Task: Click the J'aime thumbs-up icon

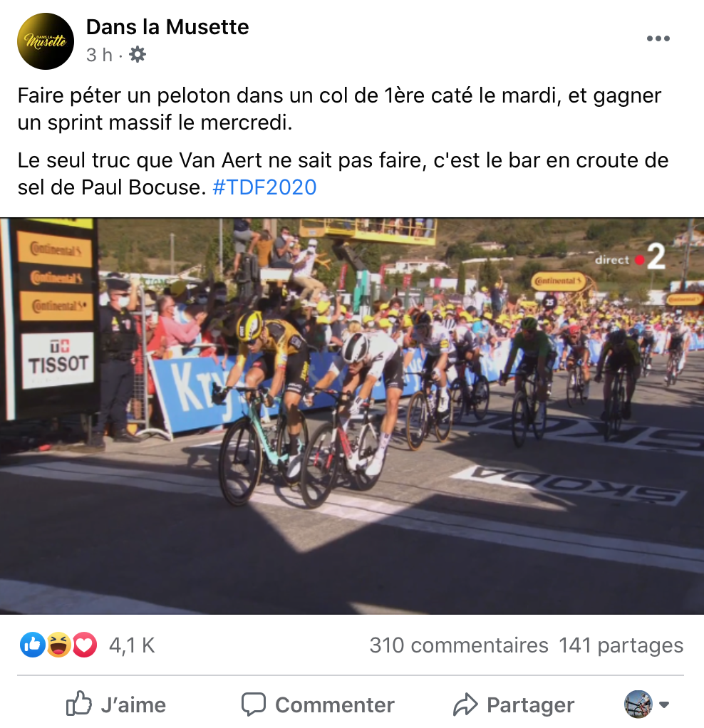Action: pos(78,703)
